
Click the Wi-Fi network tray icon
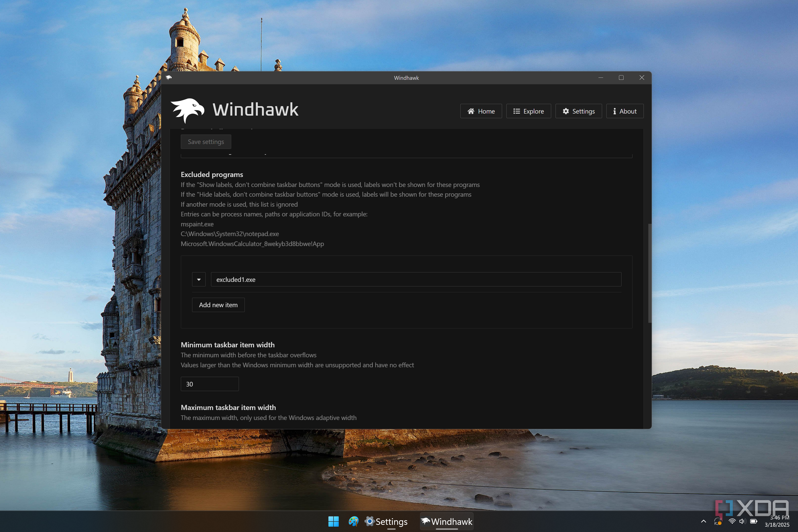pyautogui.click(x=732, y=522)
